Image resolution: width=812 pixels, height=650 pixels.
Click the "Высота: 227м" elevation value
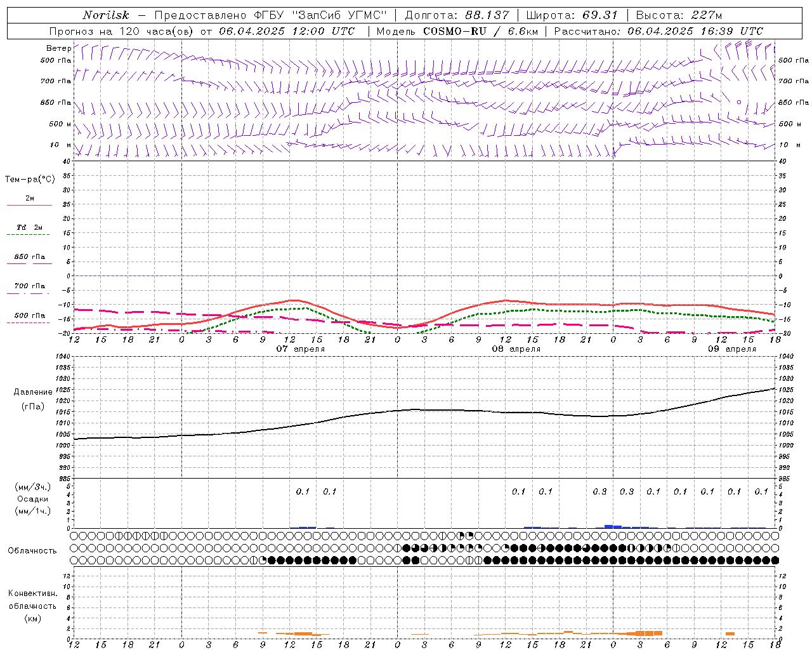pos(679,15)
